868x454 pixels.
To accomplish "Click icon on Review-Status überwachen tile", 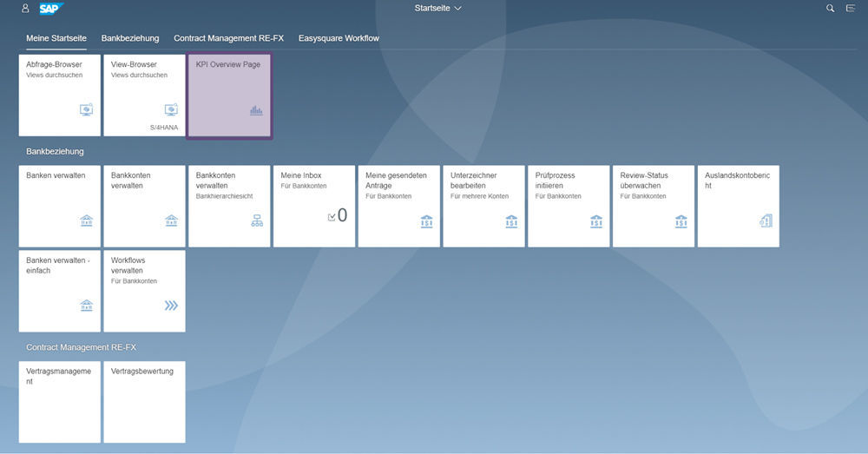I will coord(681,221).
